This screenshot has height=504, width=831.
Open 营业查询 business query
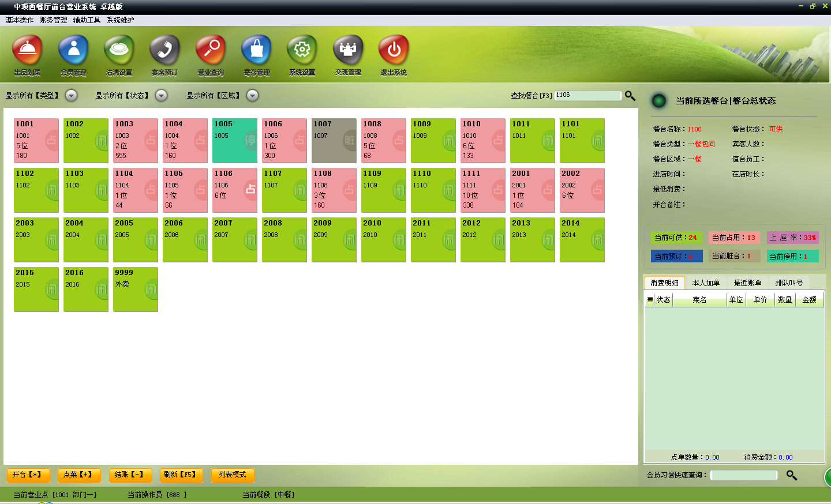pyautogui.click(x=211, y=55)
